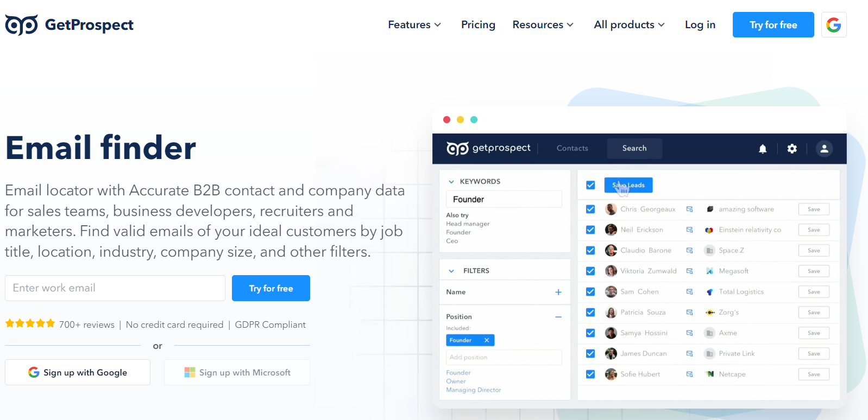The width and height of the screenshot is (868, 420).
Task: Click the red window dot
Action: tap(446, 119)
